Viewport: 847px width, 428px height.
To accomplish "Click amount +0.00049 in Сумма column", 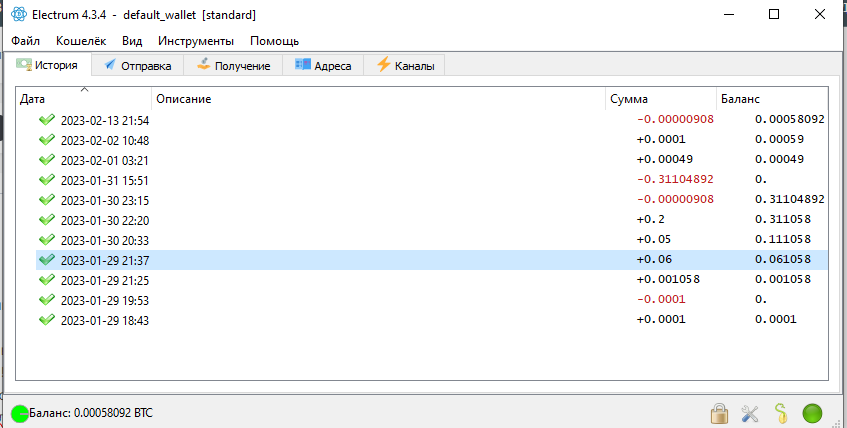I will coord(665,159).
